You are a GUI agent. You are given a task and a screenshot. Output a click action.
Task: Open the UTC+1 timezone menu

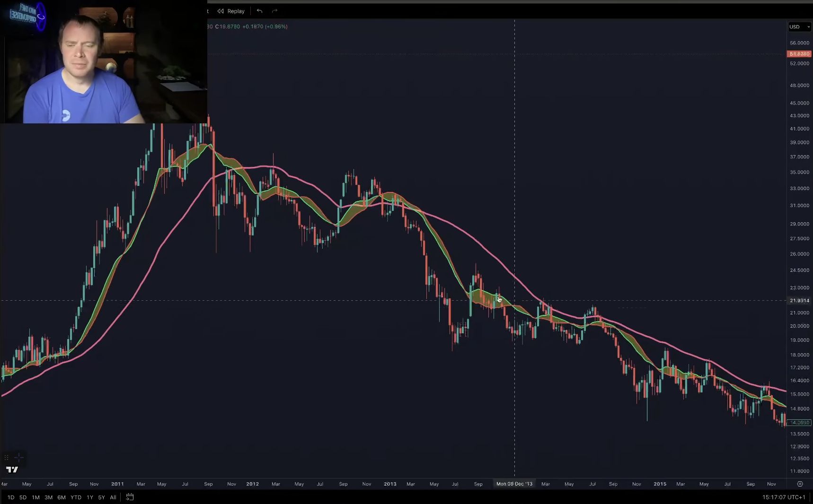[783, 497]
